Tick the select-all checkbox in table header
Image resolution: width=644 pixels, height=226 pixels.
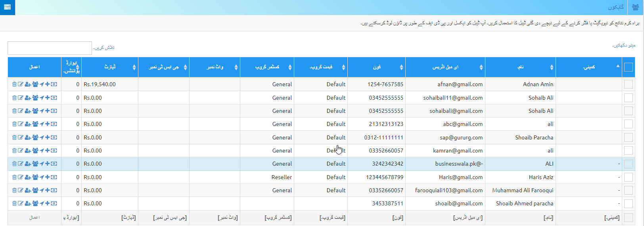coord(629,67)
